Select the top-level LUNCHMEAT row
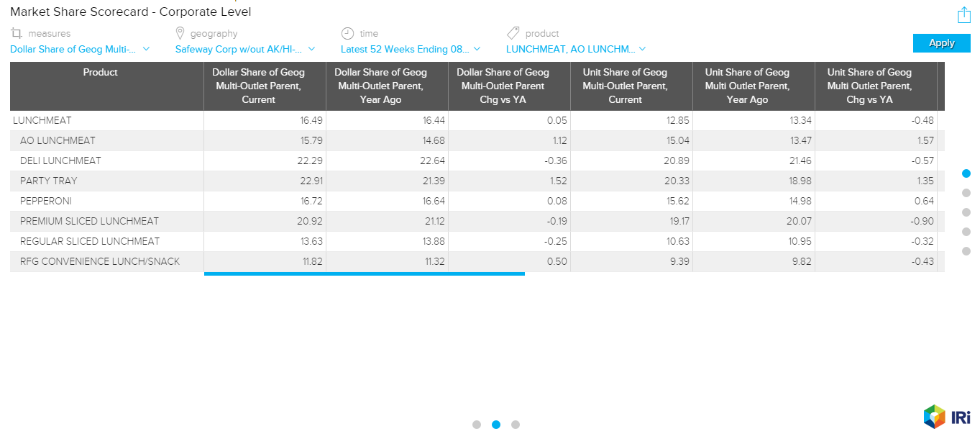This screenshot has height=434, width=980. coord(42,120)
